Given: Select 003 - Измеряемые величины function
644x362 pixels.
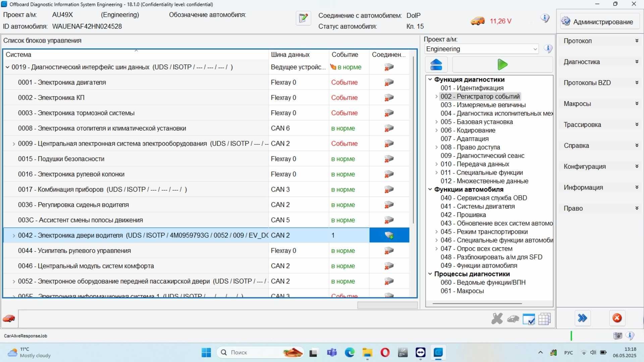Looking at the screenshot, I should 483,105.
